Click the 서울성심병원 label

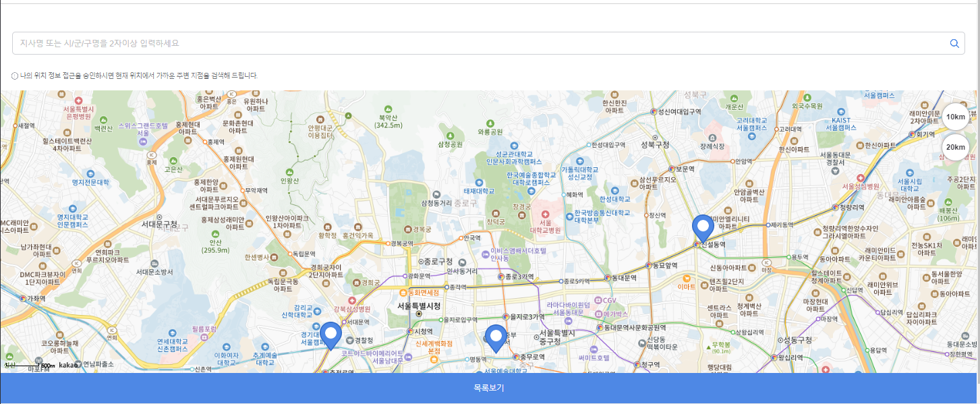coord(861,185)
